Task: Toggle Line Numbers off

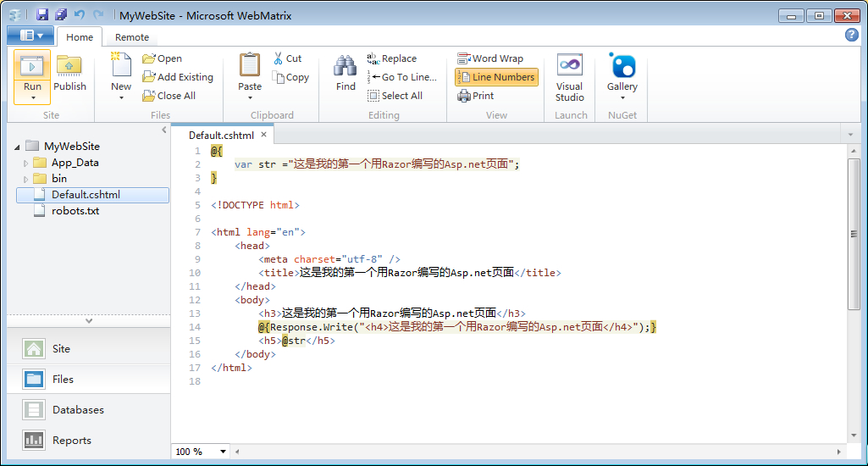Action: [x=496, y=77]
